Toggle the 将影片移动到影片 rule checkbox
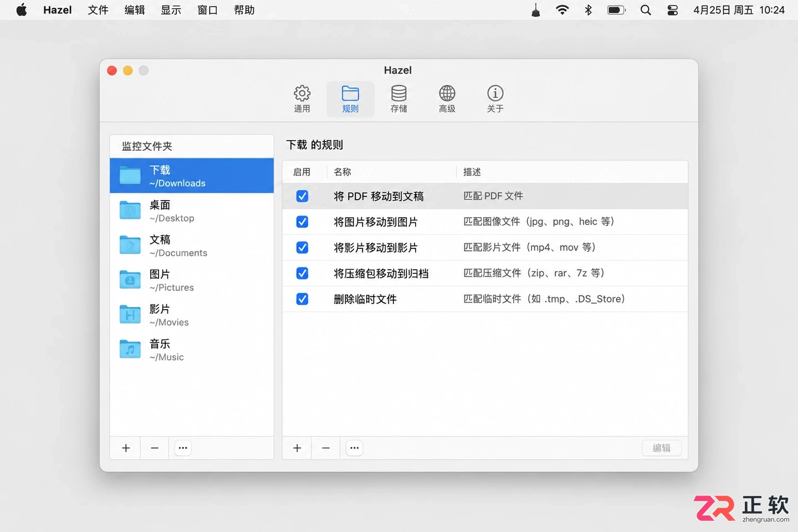The width and height of the screenshot is (798, 532). point(302,248)
